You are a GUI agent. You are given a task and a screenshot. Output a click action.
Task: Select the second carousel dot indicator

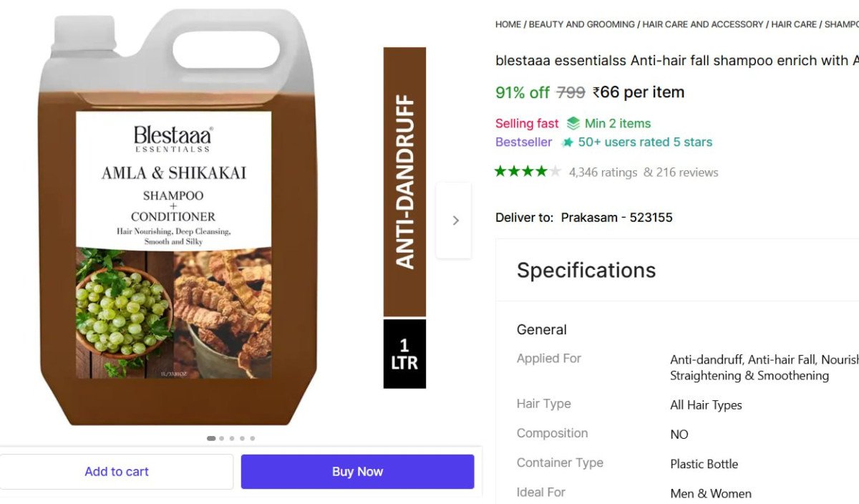click(x=222, y=438)
